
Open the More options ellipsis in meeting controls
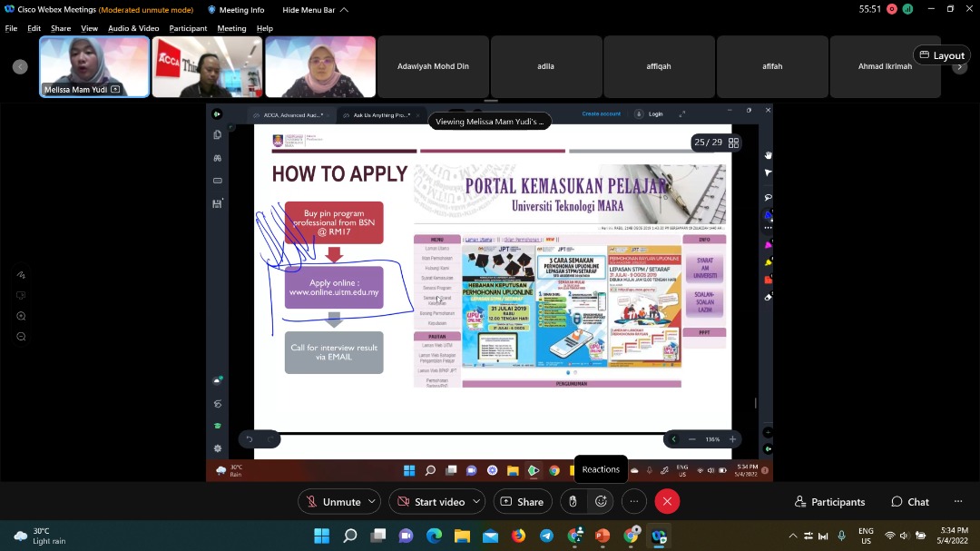pyautogui.click(x=633, y=502)
